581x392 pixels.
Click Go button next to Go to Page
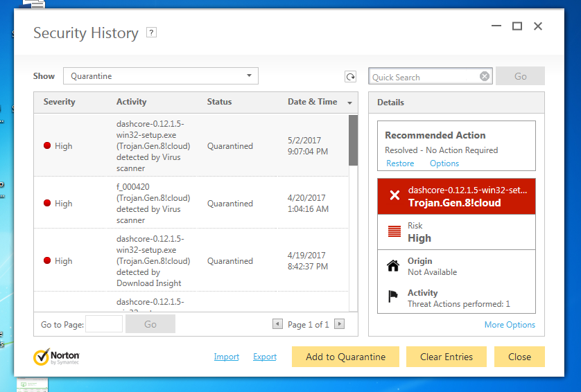[x=150, y=324]
